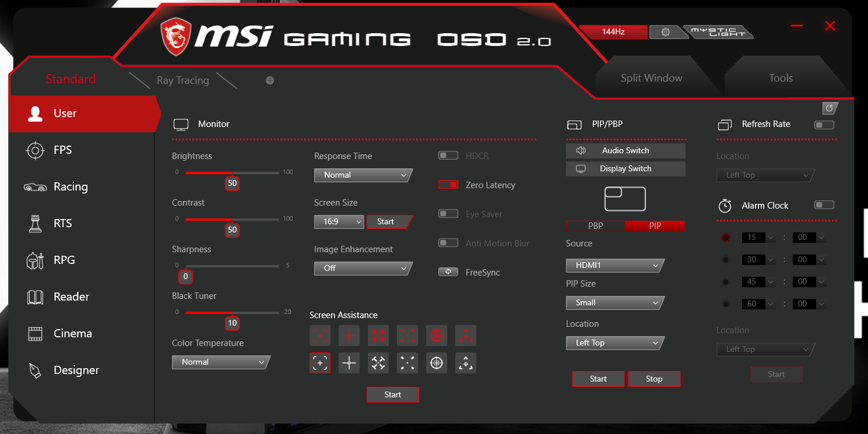Switch to the Ray Tracing tab

click(x=182, y=80)
